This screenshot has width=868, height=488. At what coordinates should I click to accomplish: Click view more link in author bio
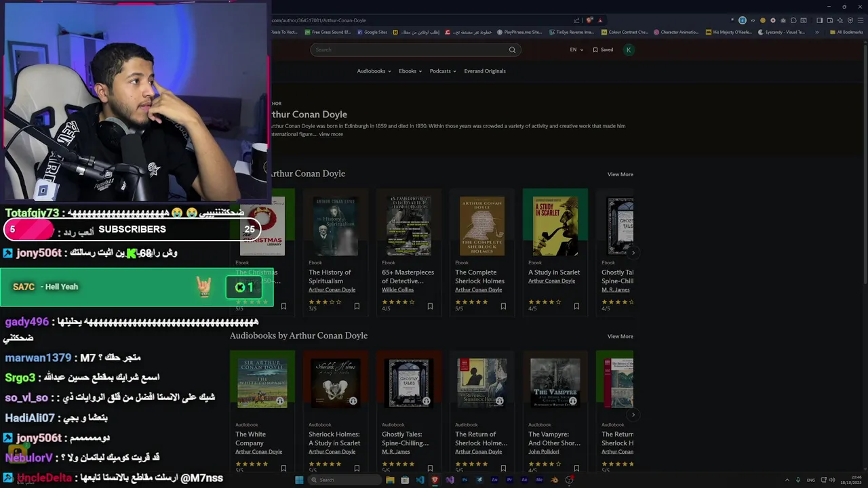click(x=331, y=134)
